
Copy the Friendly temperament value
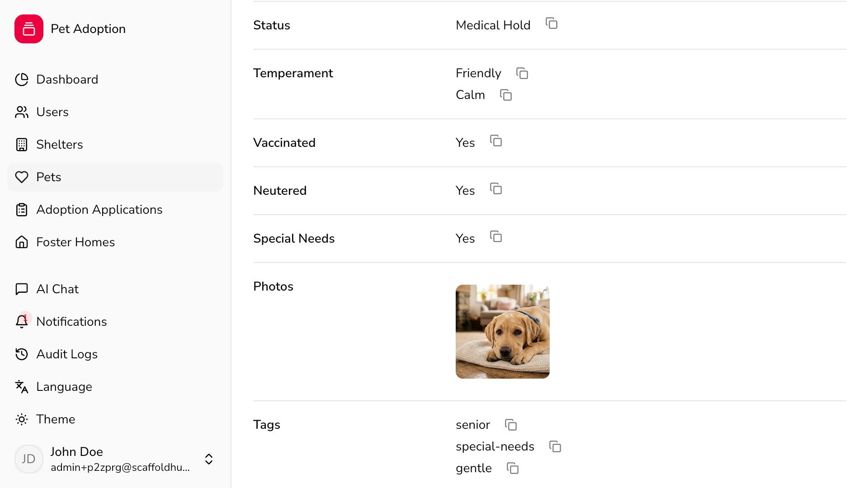(x=523, y=73)
